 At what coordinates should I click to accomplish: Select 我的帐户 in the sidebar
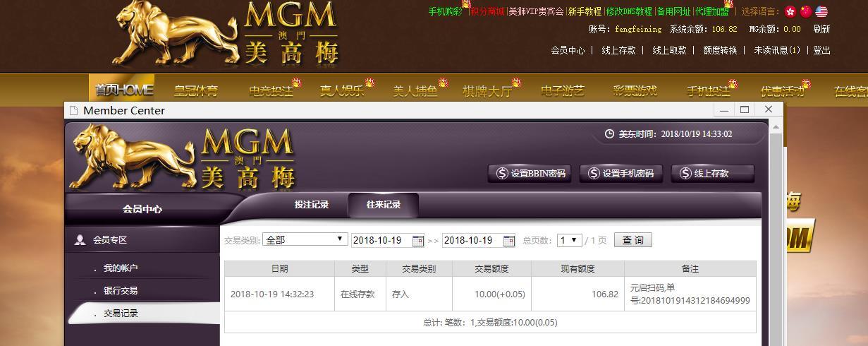[x=121, y=268]
